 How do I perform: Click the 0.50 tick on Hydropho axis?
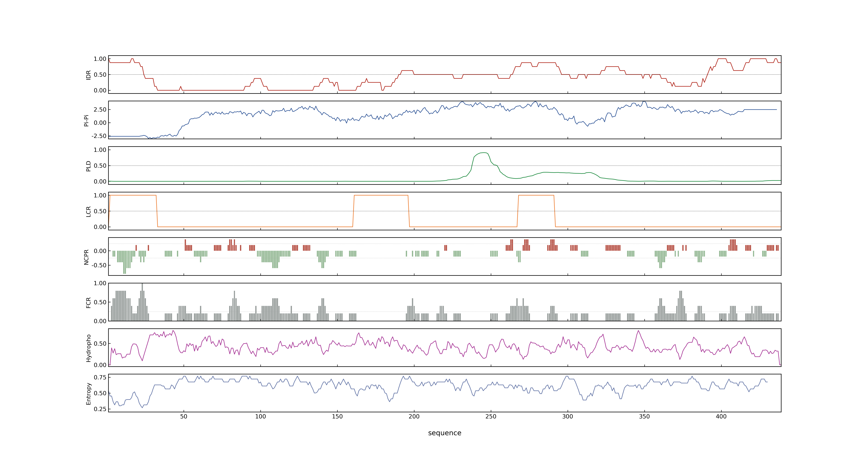tap(100, 344)
